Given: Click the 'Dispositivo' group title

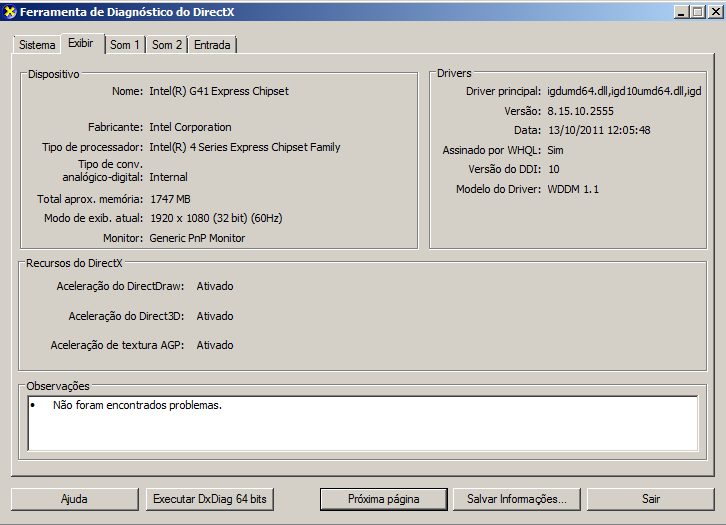Looking at the screenshot, I should [x=54, y=74].
